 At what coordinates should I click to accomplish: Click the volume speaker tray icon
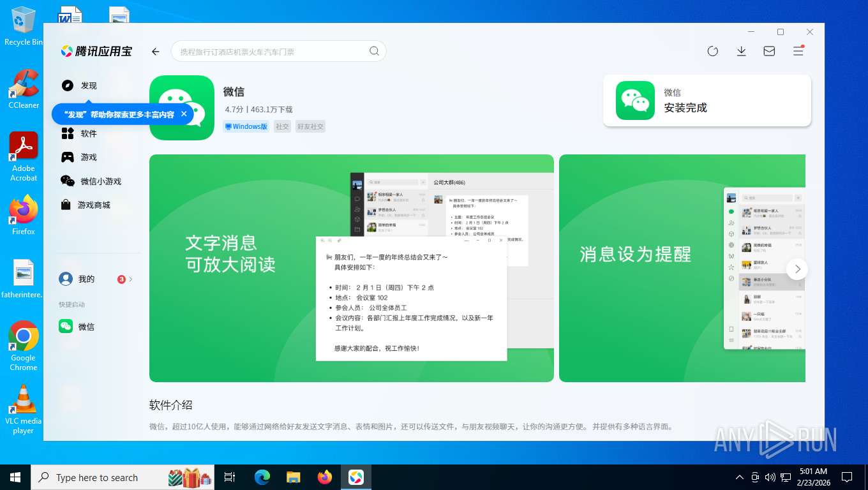point(770,477)
